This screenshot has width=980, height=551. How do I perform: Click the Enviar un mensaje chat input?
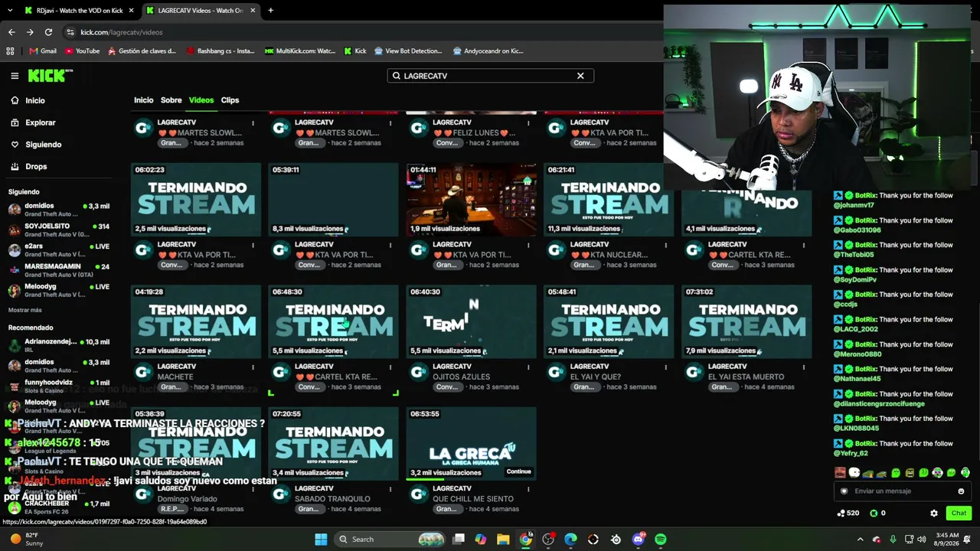pos(902,491)
